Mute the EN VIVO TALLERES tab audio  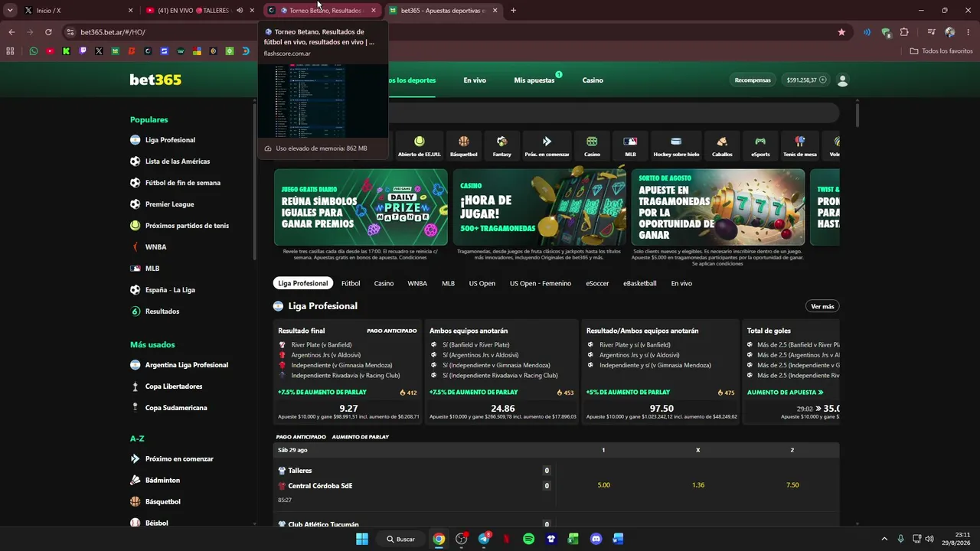coord(240,11)
